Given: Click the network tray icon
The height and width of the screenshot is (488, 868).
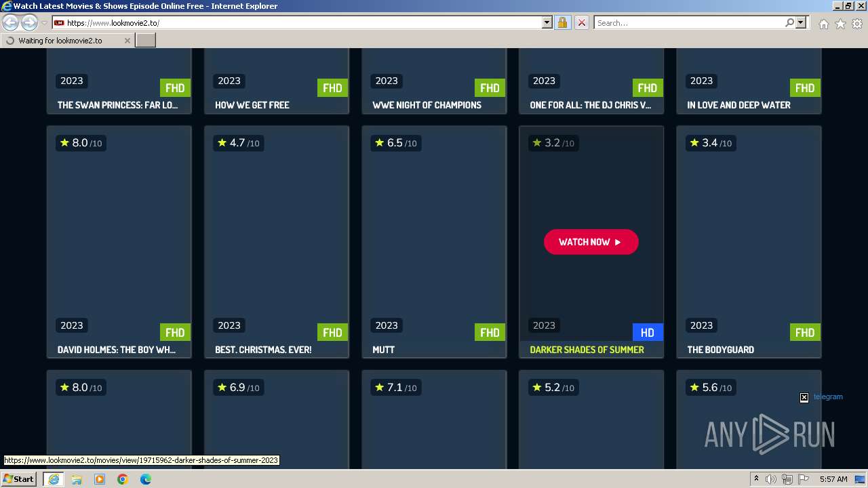Looking at the screenshot, I should click(787, 479).
